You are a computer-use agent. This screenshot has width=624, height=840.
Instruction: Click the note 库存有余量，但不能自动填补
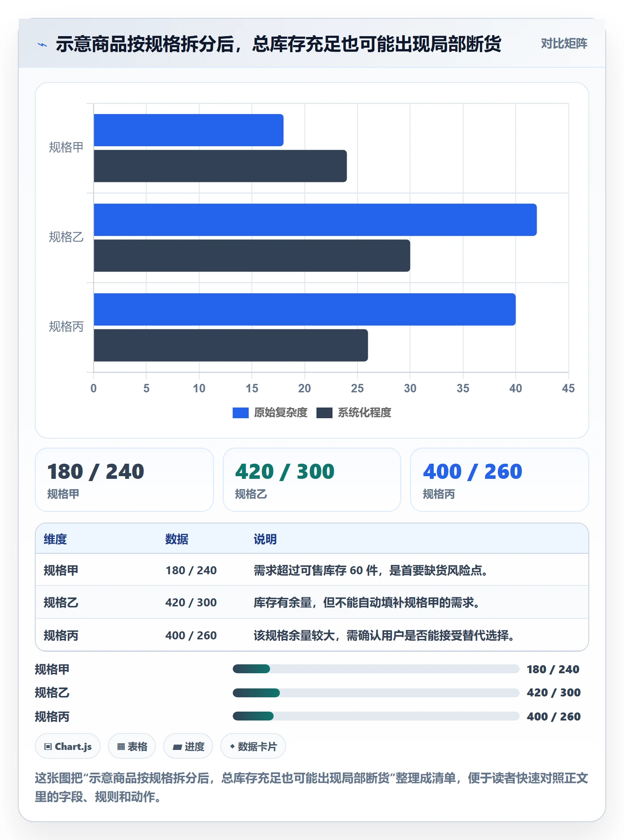click(x=367, y=602)
